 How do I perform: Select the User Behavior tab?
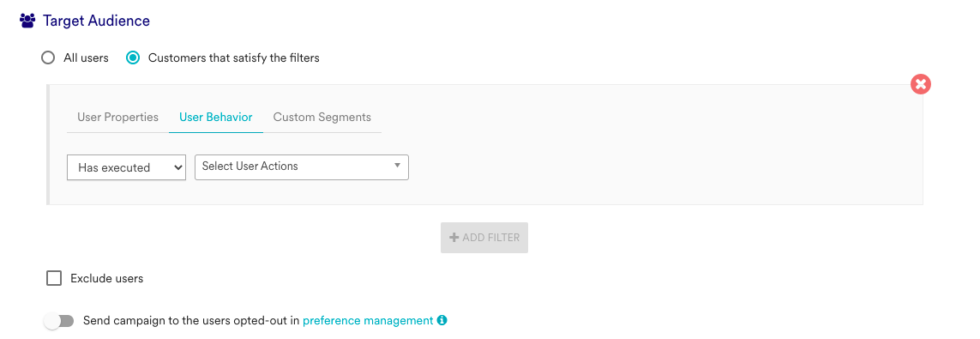point(215,117)
